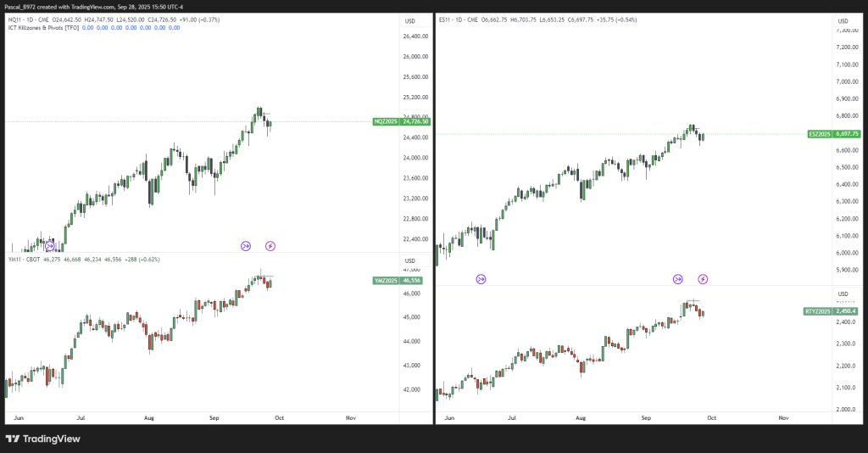Image resolution: width=868 pixels, height=453 pixels.
Task: Click the lightning event icon on ES chart
Action: coord(703,278)
